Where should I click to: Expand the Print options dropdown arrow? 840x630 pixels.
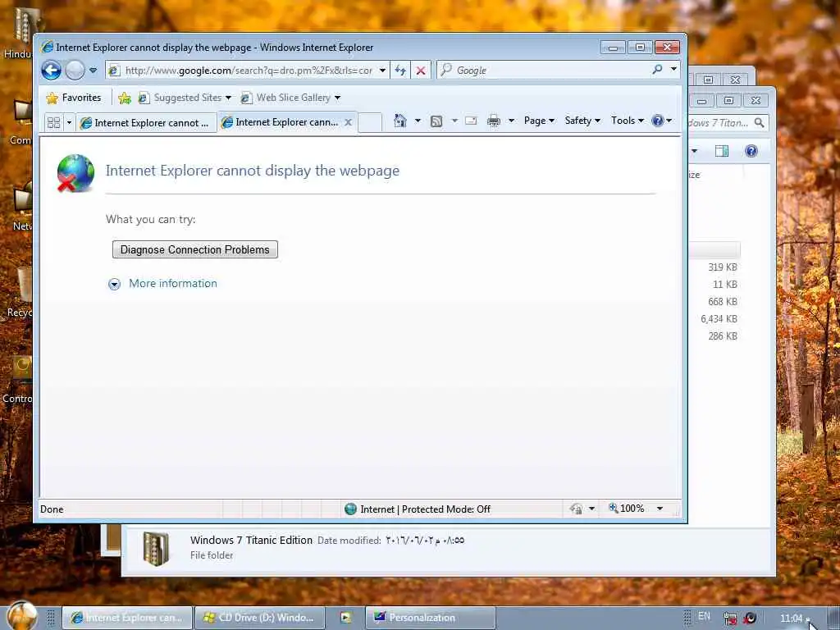pos(511,121)
